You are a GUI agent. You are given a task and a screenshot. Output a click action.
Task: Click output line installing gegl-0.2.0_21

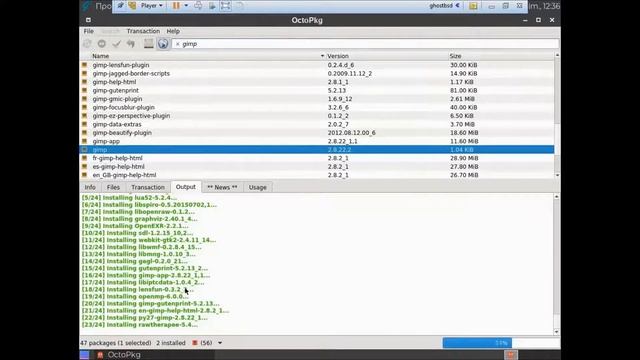(x=135, y=261)
